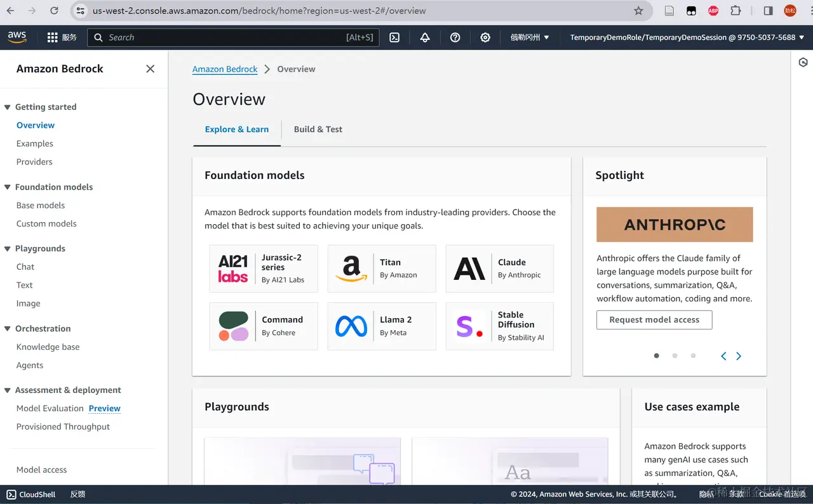Select the first Spotlight carousel dot
This screenshot has width=813, height=504.
(x=657, y=356)
